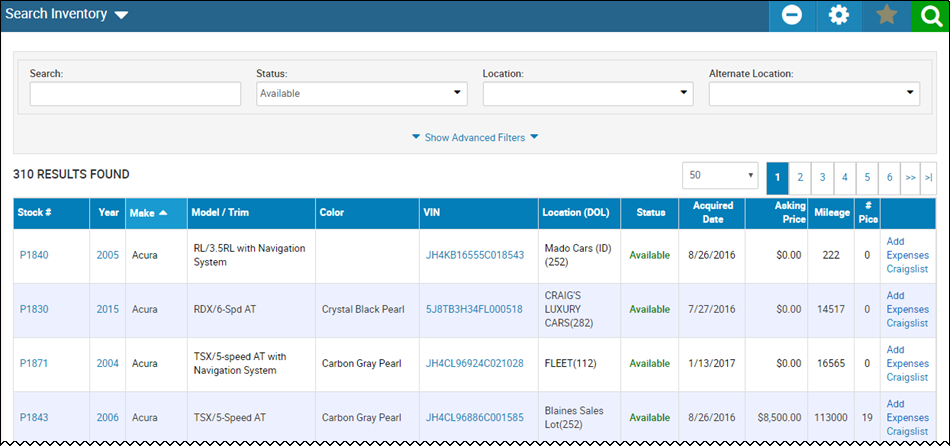
Task: Sort by VIN column header
Action: [x=479, y=213]
